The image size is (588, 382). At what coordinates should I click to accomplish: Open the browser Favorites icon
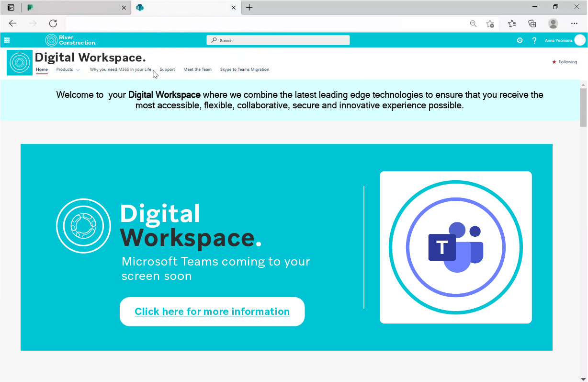(x=511, y=23)
